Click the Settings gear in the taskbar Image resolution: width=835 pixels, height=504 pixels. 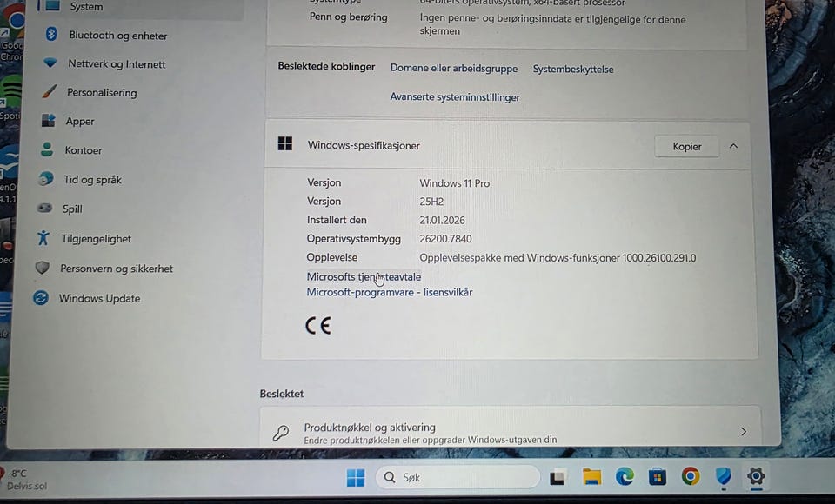coord(756,475)
